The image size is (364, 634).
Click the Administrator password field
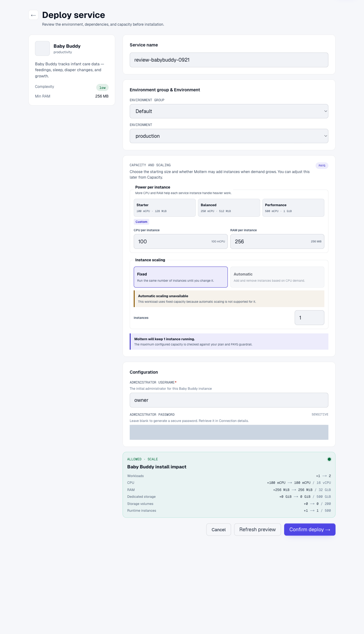coord(229,432)
